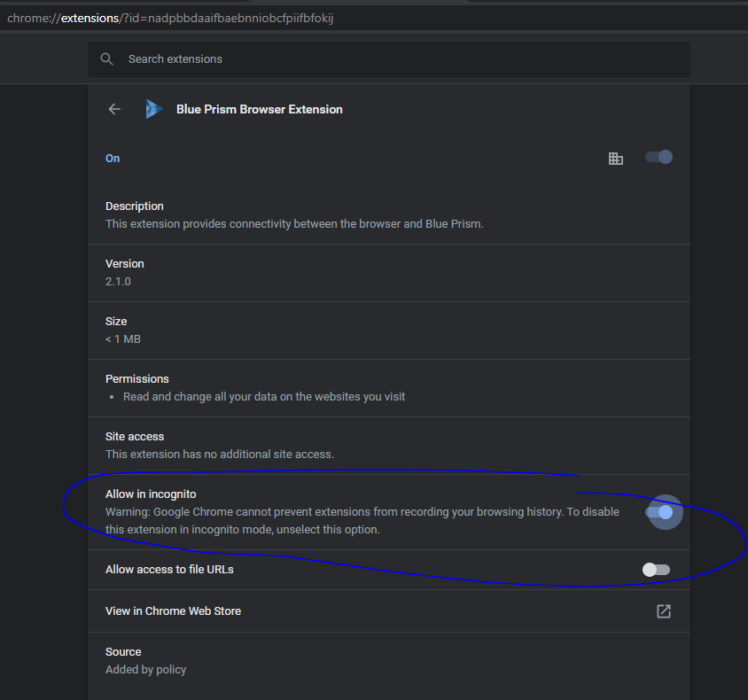This screenshot has height=700, width=748.
Task: Click the Search extensions field
Action: (389, 59)
